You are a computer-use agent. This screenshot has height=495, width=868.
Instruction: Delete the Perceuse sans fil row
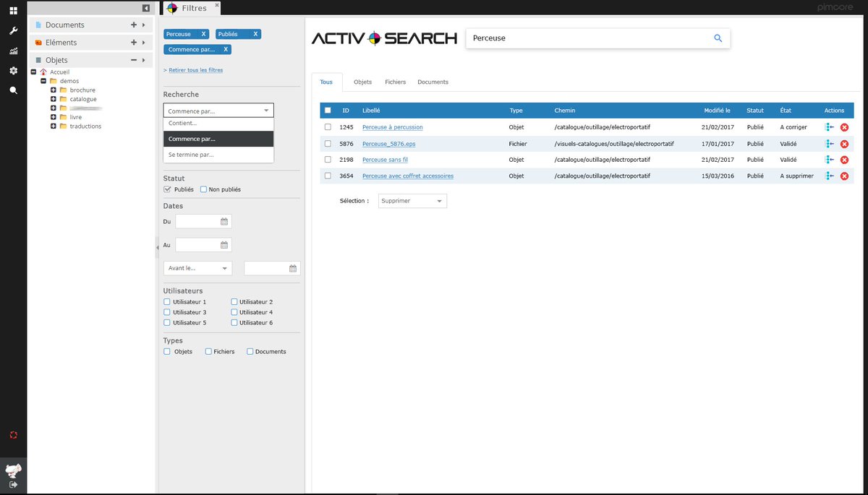(x=844, y=160)
